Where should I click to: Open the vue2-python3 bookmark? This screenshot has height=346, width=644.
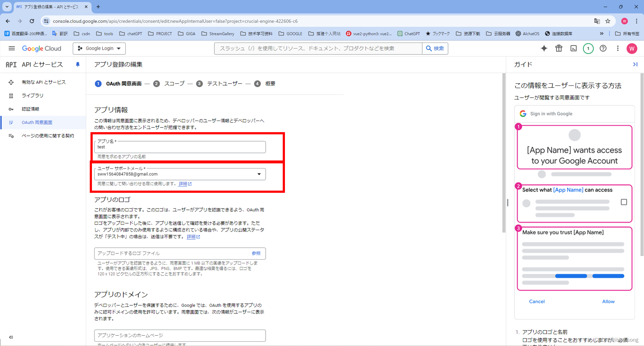[x=369, y=33]
